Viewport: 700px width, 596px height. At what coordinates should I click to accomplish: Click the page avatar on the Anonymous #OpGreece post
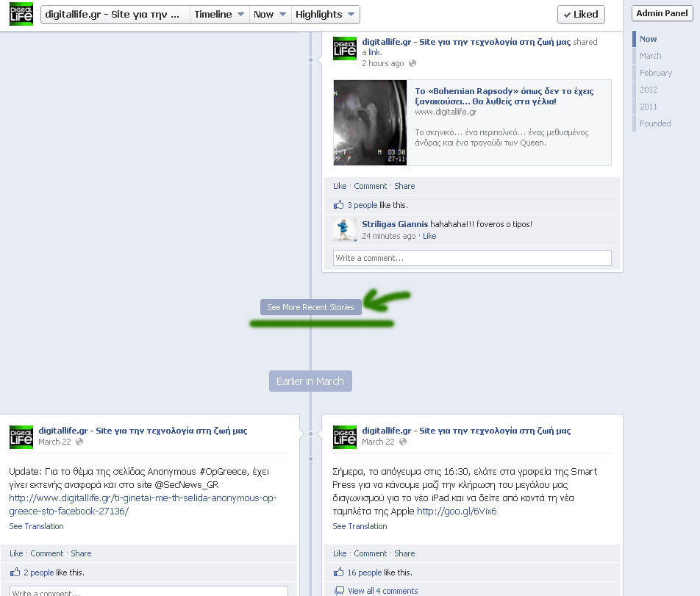21,437
